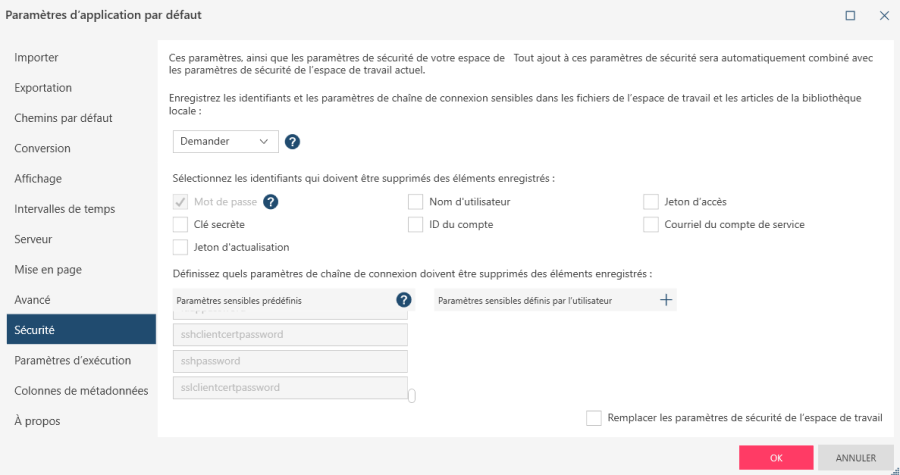Open the Demander dropdown list

tap(225, 142)
